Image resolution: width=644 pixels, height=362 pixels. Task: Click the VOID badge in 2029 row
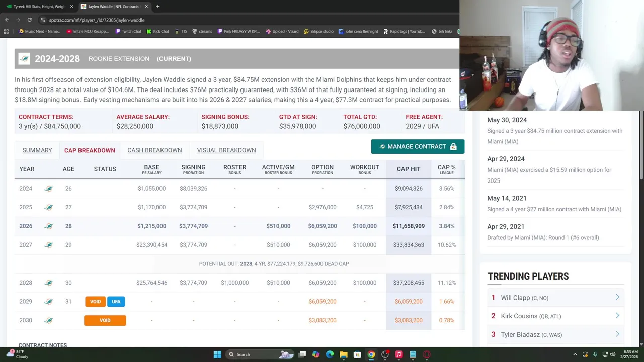(95, 301)
